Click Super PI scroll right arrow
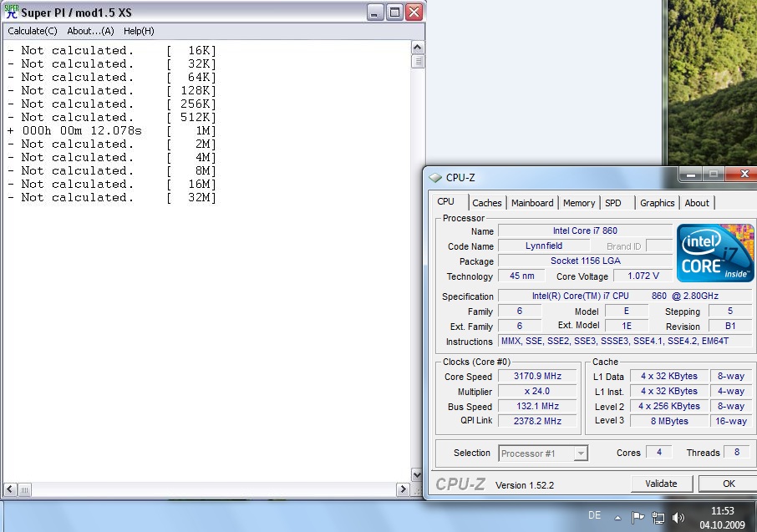 click(x=403, y=489)
